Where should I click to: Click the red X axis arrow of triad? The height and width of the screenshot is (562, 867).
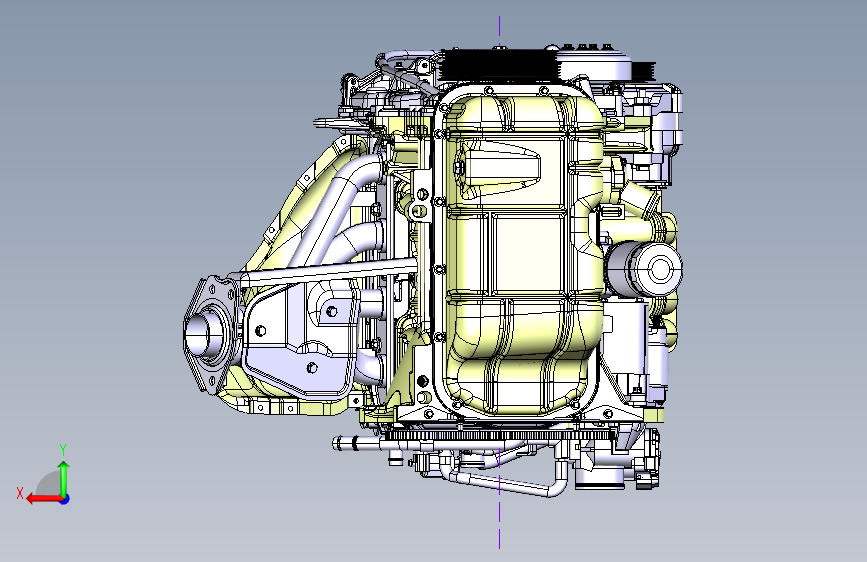tap(44, 499)
